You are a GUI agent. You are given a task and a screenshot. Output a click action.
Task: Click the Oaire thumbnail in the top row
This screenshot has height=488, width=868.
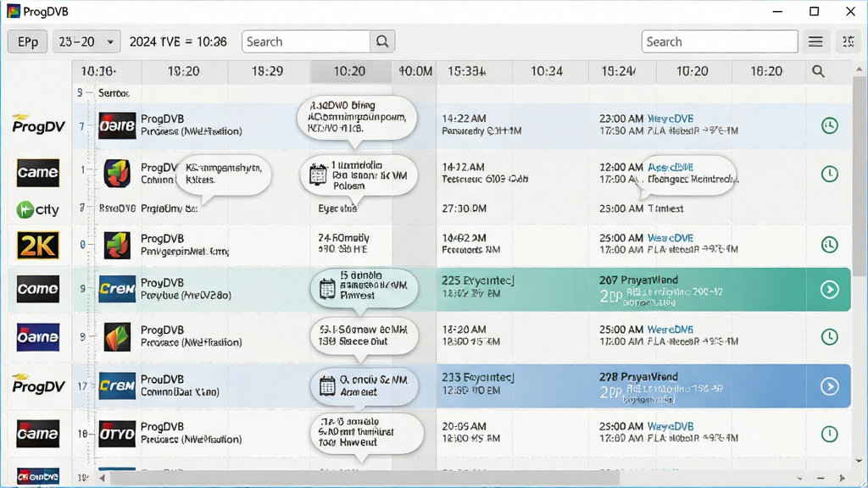point(117,125)
